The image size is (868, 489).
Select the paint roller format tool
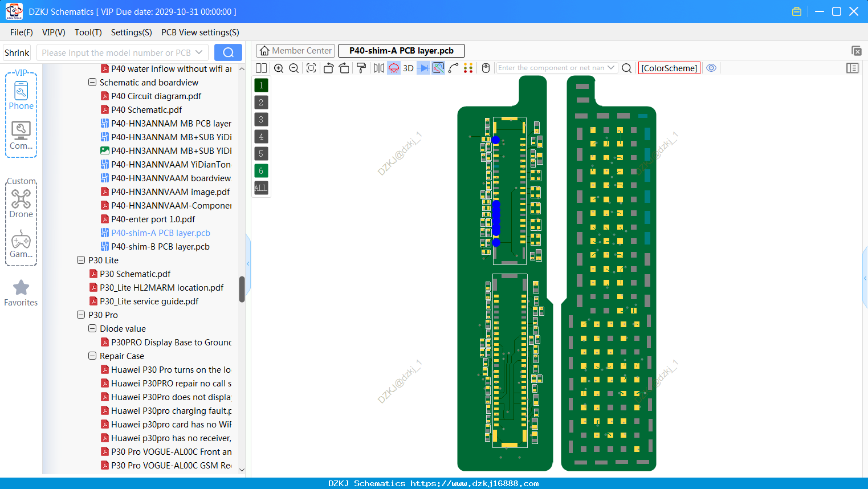[x=361, y=68]
